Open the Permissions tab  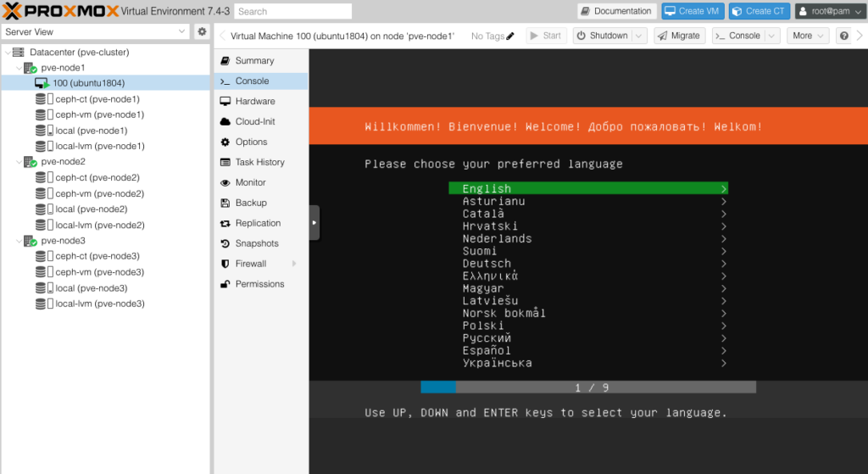261,284
